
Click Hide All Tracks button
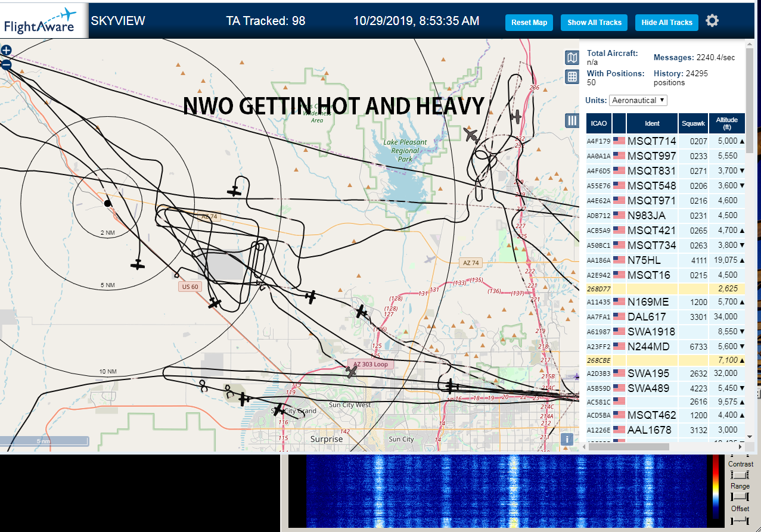[667, 23]
